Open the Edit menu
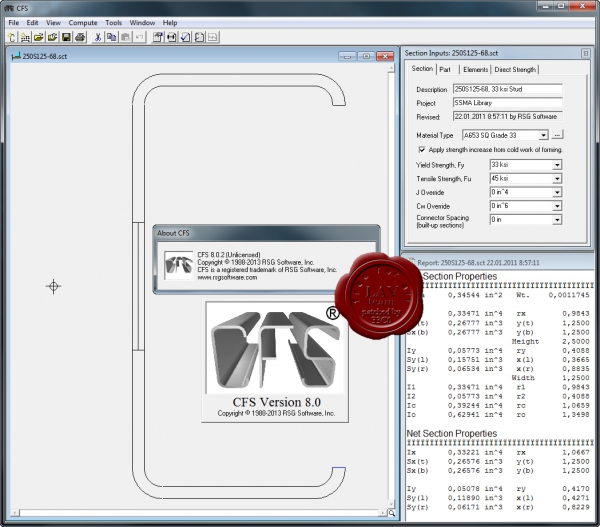 (32, 23)
